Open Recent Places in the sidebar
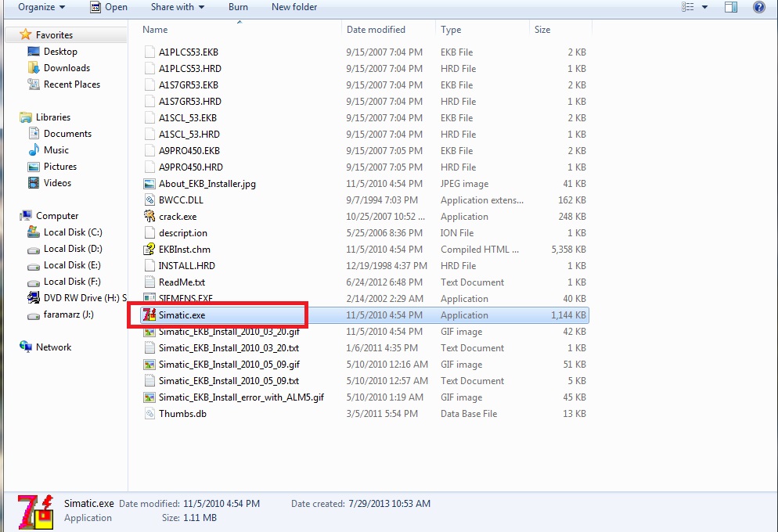This screenshot has height=532, width=778. click(x=71, y=84)
